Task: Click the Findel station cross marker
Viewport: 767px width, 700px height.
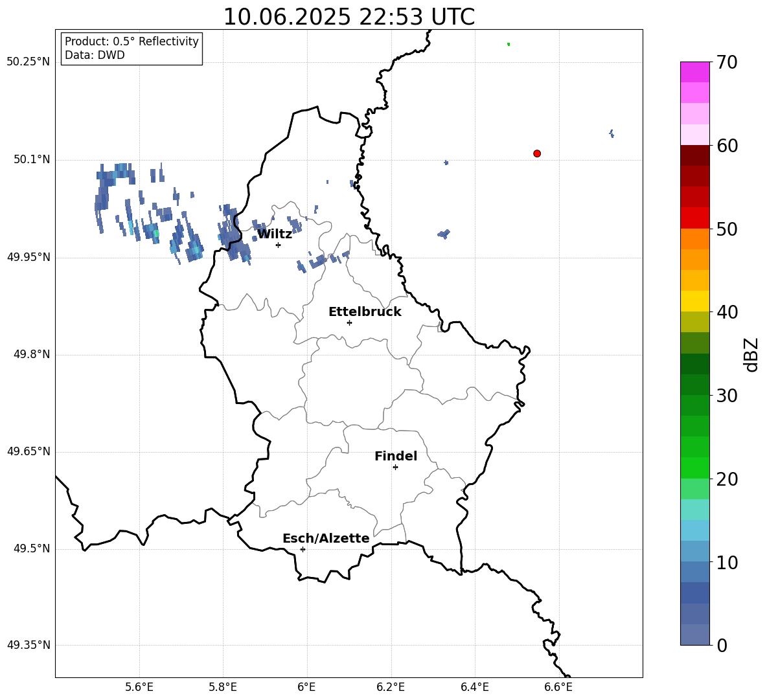Action: tap(395, 468)
